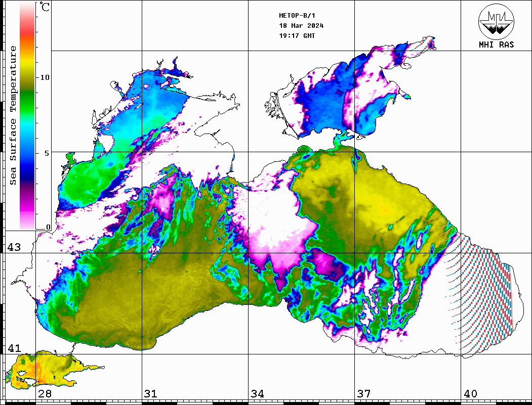Click the METOP-B/1 satellite label
The height and width of the screenshot is (405, 532).
click(x=297, y=16)
